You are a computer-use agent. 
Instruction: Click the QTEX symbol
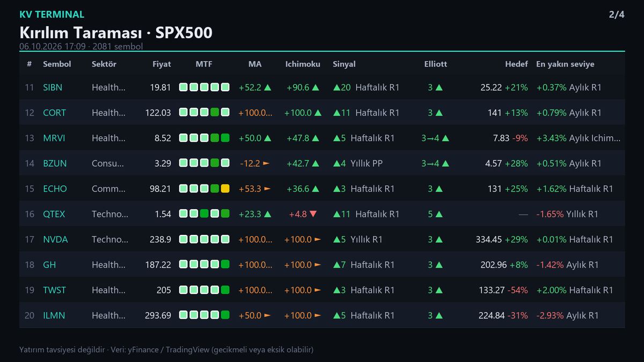coord(54,214)
